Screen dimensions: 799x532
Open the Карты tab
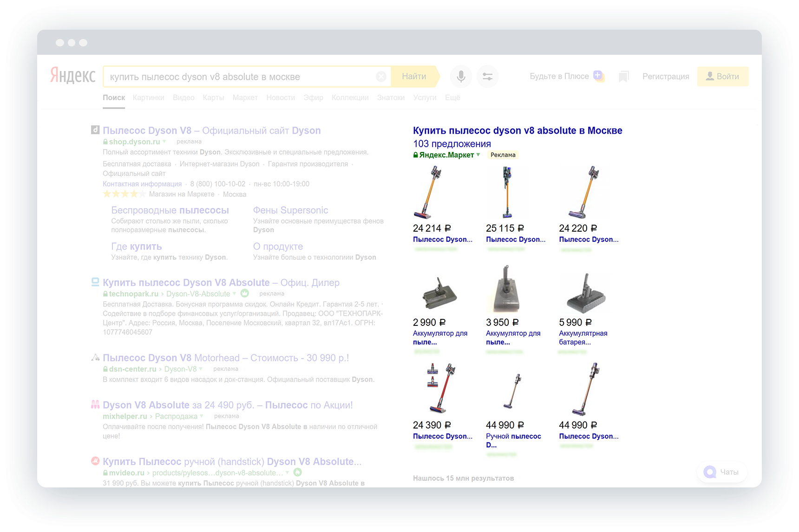(213, 97)
